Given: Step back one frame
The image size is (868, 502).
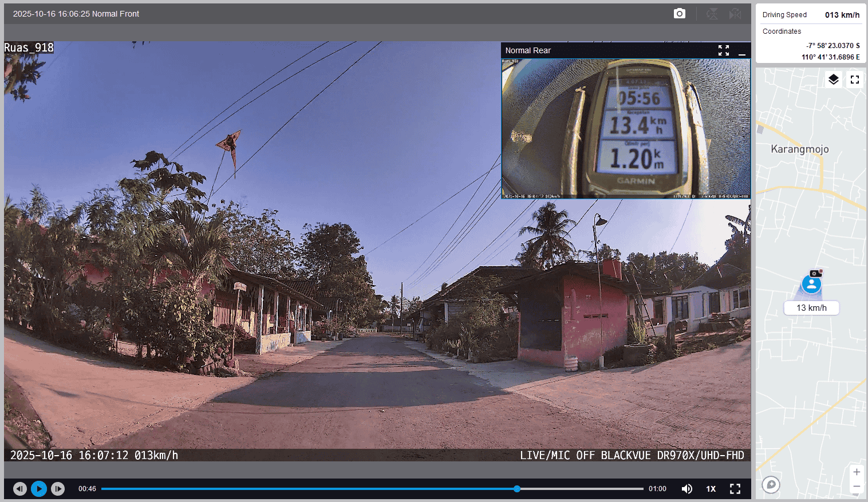Looking at the screenshot, I should click(20, 489).
